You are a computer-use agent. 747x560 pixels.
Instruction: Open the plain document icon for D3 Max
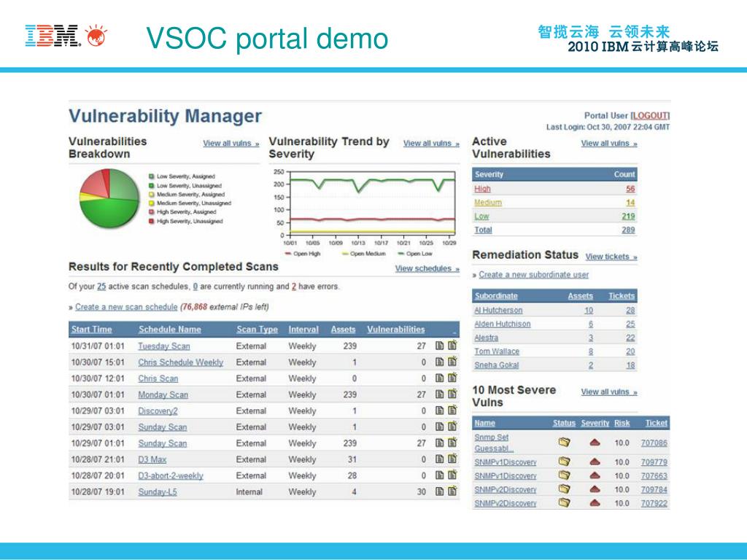pyautogui.click(x=439, y=459)
